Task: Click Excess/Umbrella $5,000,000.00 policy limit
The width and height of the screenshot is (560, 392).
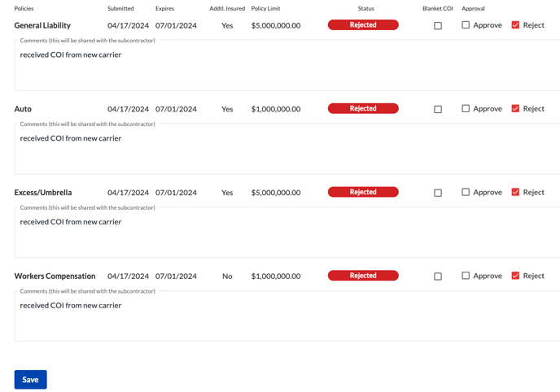Action: click(276, 192)
